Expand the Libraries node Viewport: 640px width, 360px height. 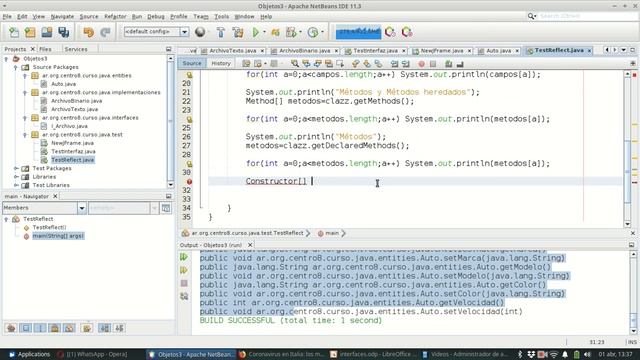point(16,177)
